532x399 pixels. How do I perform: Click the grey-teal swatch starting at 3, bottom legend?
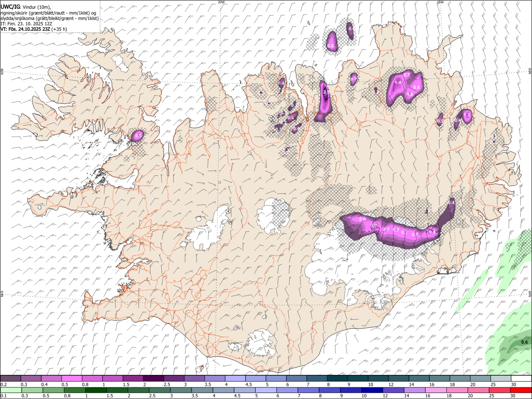[181, 390]
